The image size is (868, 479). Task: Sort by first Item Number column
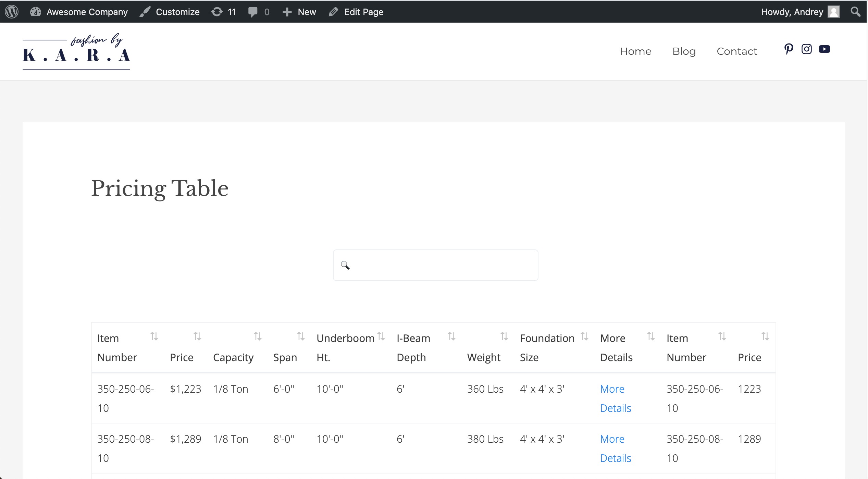tap(154, 336)
